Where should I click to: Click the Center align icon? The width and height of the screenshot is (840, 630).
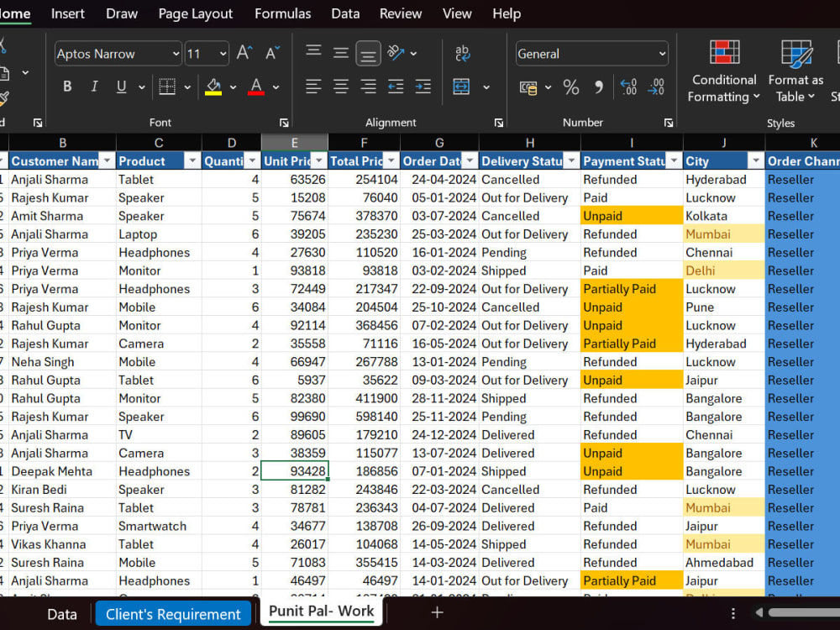pyautogui.click(x=341, y=87)
